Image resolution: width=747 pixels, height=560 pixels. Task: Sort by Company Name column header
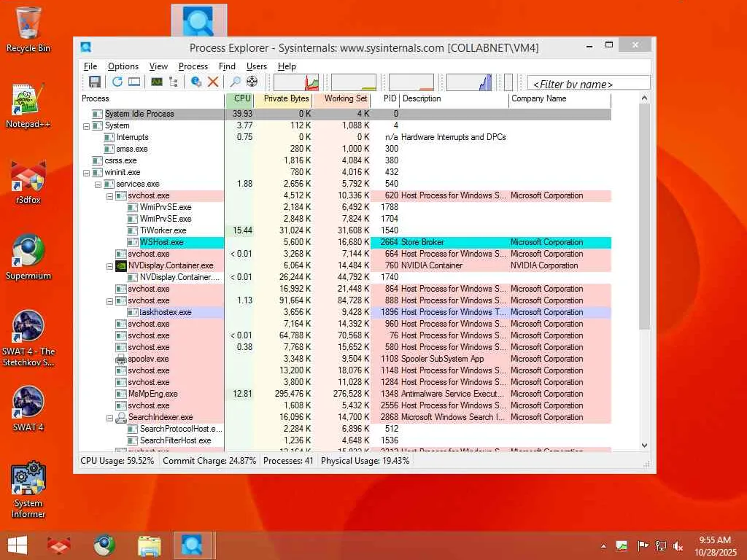pos(560,98)
